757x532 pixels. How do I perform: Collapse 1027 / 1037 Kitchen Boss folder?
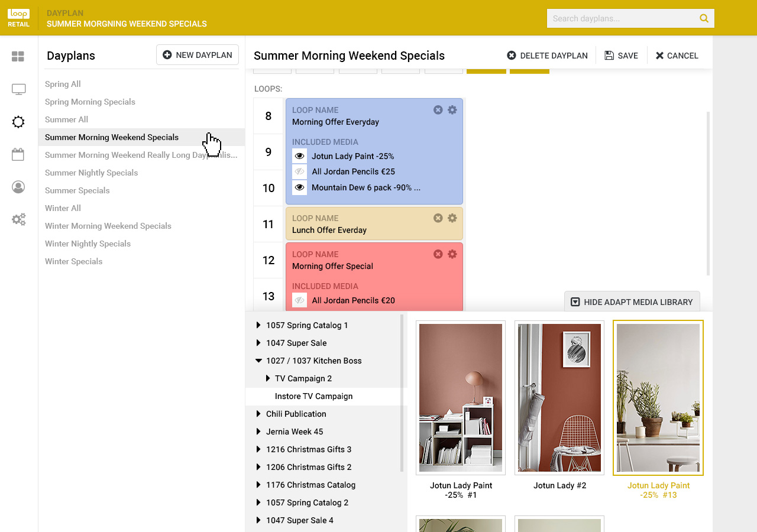(258, 361)
